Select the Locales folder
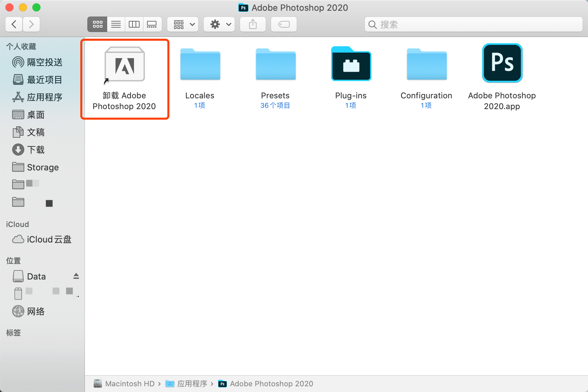Image resolution: width=588 pixels, height=392 pixels. point(200,65)
